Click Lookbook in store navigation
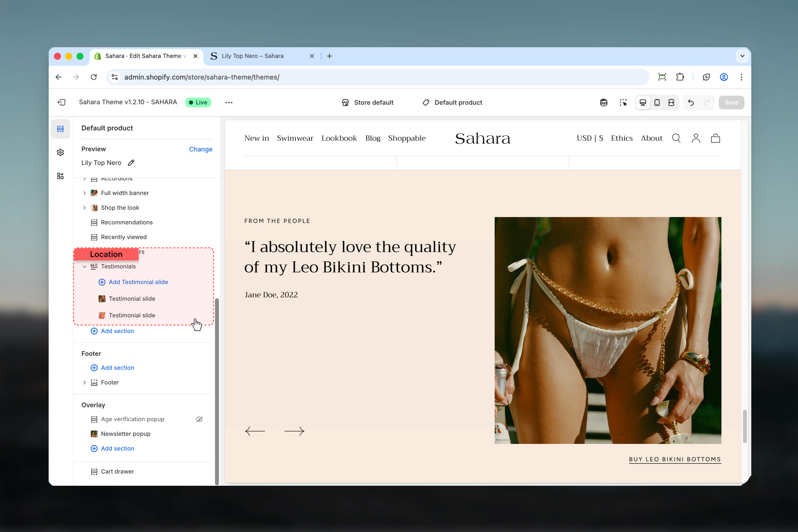 click(339, 138)
